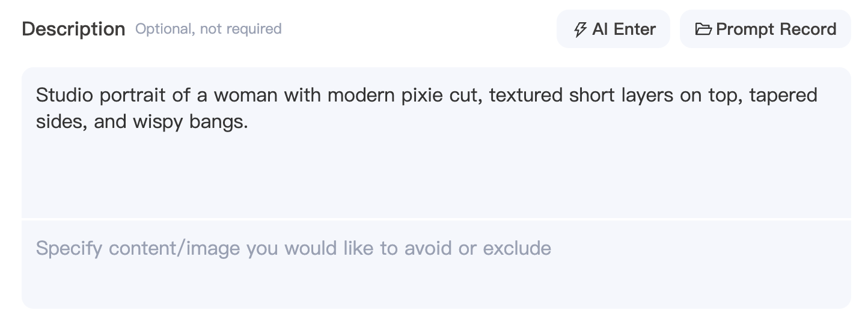This screenshot has height=322, width=868.
Task: Click the lightning bolt AI Enter icon
Action: coord(580,29)
